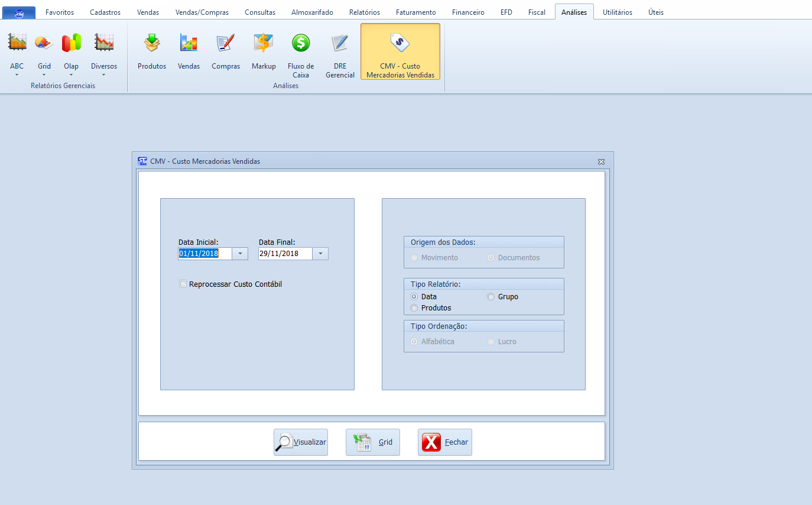This screenshot has width=812, height=505.
Task: Click the CMV - Custo Mercadorias Vendidas icon
Action: click(400, 44)
